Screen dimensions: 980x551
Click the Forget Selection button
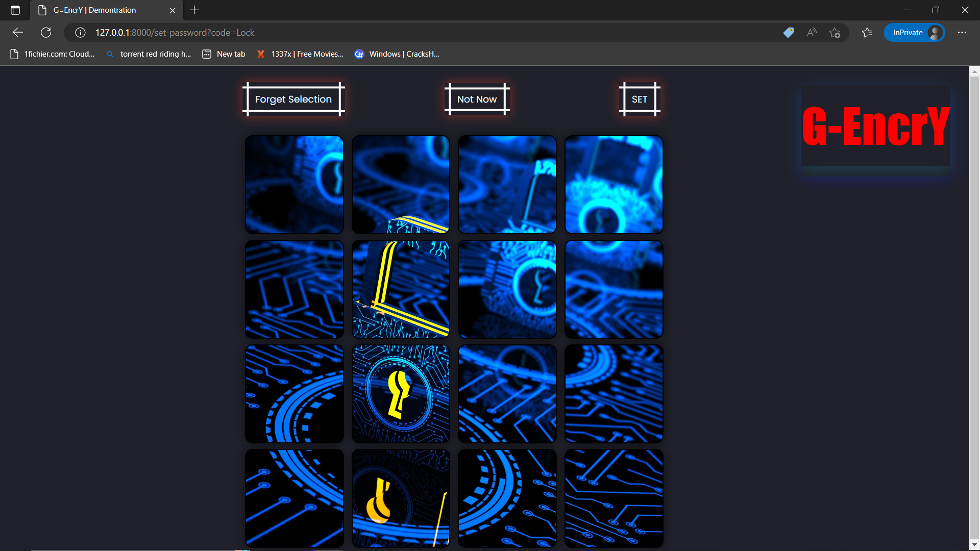coord(293,99)
